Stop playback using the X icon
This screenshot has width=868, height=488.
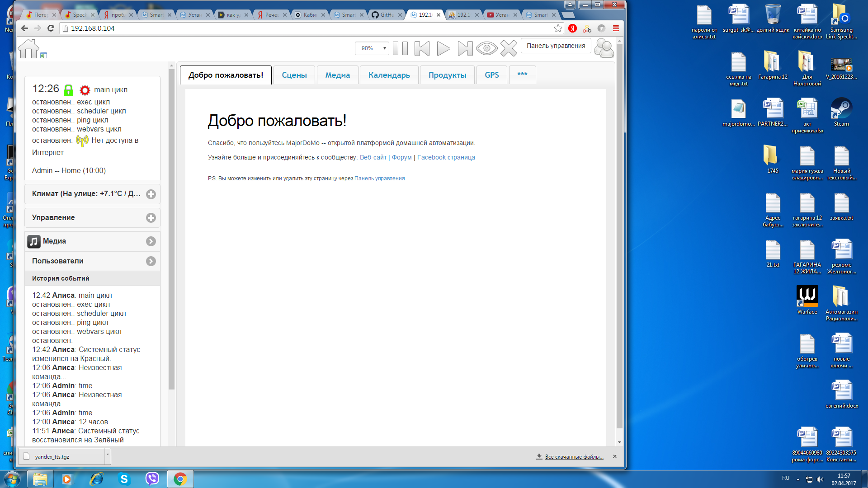pos(509,48)
